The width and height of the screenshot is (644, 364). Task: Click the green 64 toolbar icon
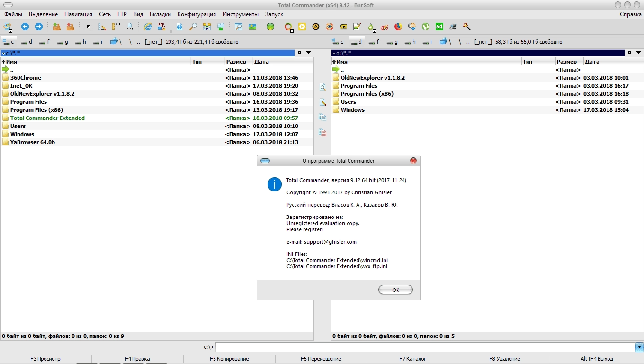[439, 27]
